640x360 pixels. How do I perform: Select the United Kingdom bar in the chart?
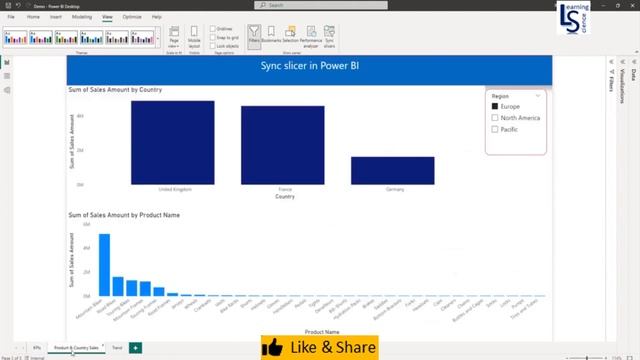[173, 142]
